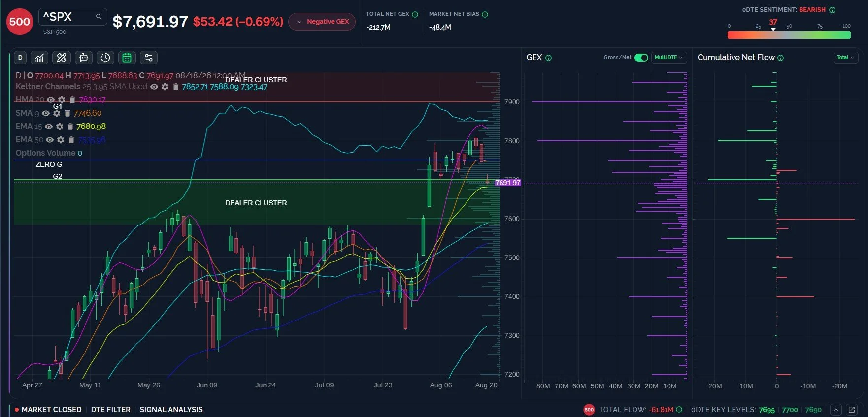Viewport: 868px width, 417px height.
Task: Click the G1 level label
Action: pos(58,106)
